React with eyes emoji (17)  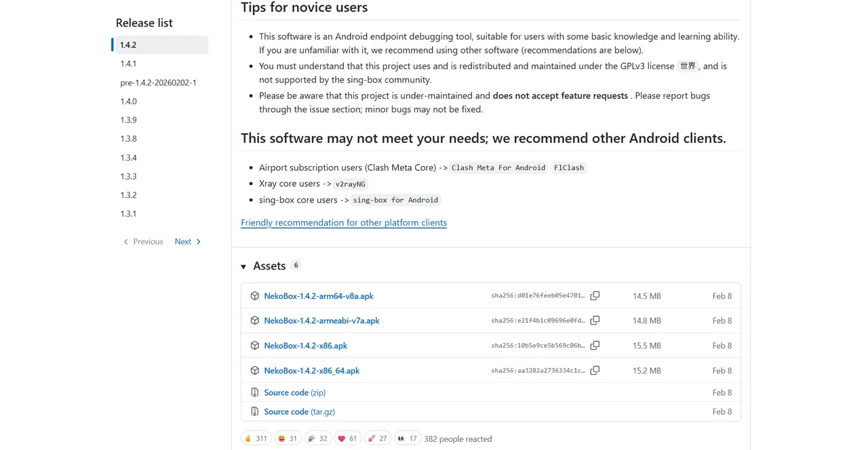[408, 438]
